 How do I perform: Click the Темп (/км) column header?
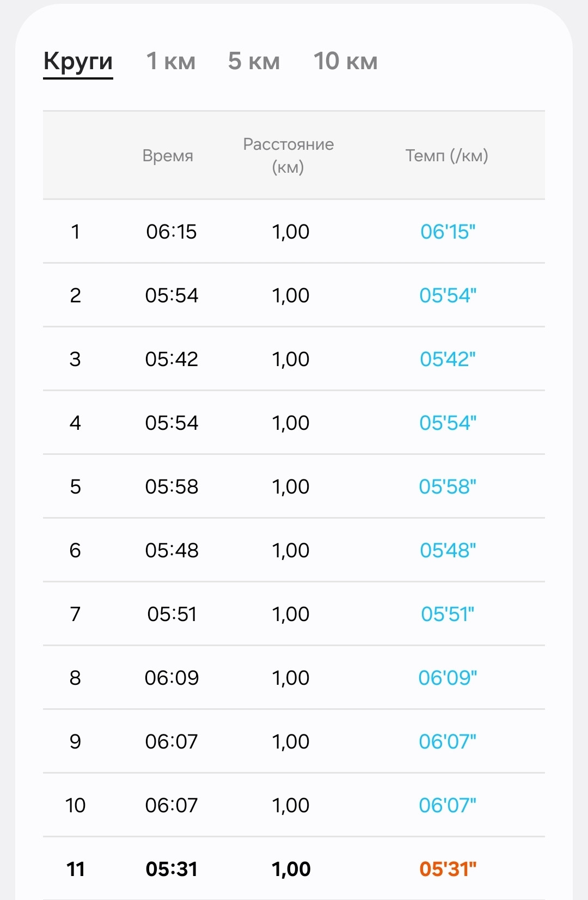tap(446, 156)
